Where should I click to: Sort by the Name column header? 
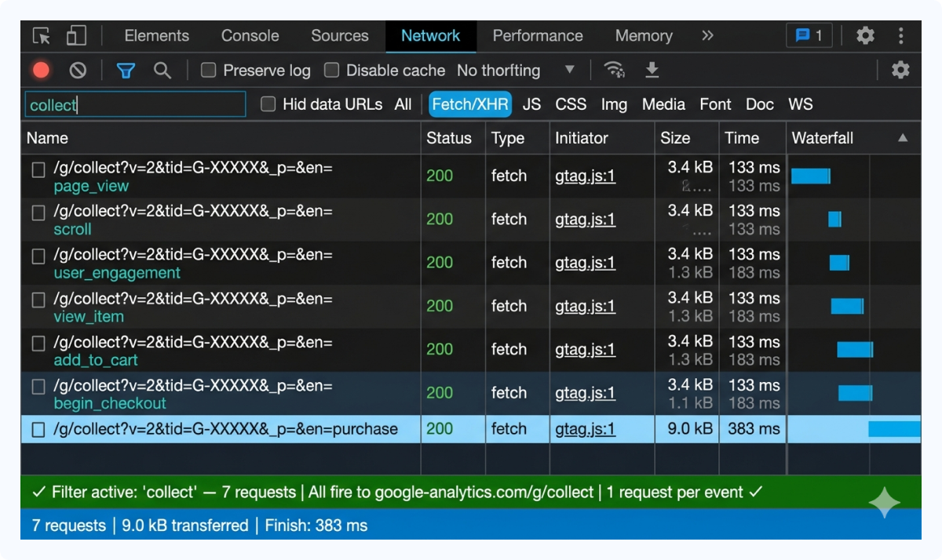click(221, 138)
